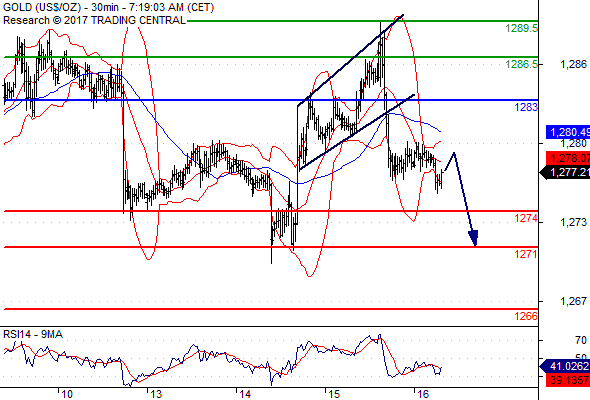The height and width of the screenshot is (400, 590).
Task: Click the red 1271 support label
Action: (526, 254)
